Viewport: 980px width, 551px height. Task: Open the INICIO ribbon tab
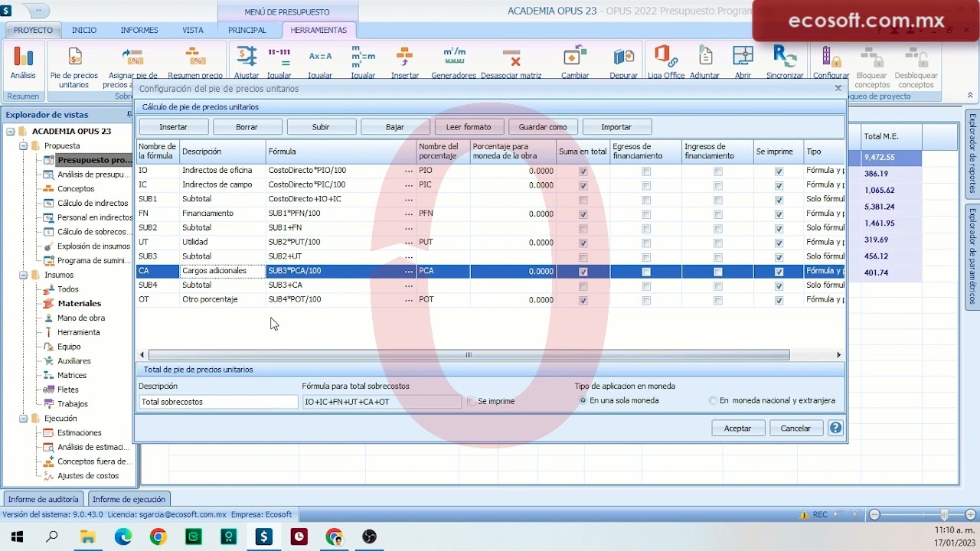84,30
